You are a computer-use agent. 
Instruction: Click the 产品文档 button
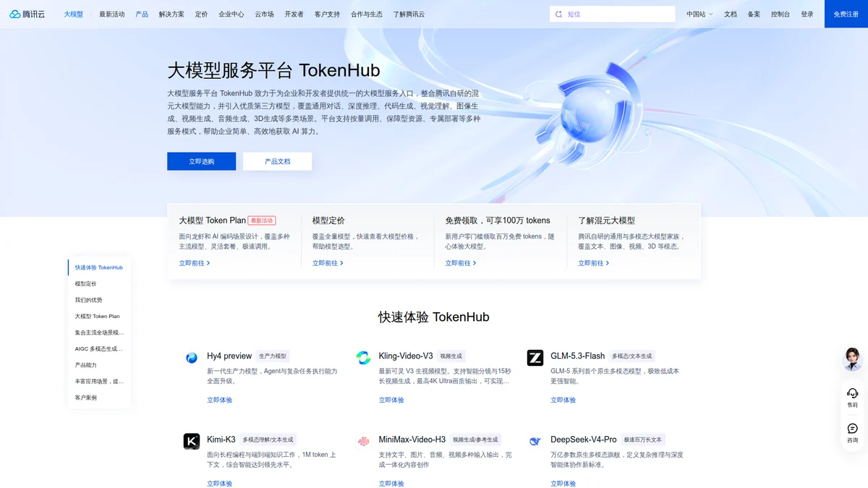pos(278,161)
